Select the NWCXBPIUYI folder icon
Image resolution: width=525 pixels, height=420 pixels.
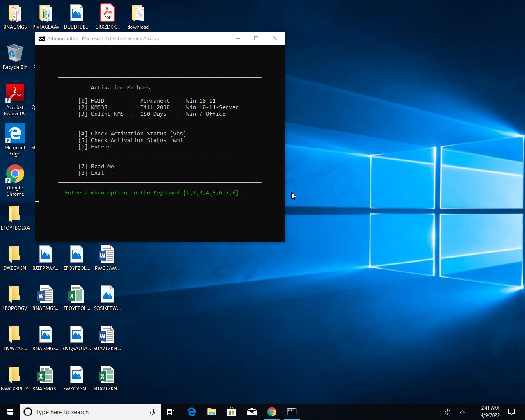tap(15, 379)
